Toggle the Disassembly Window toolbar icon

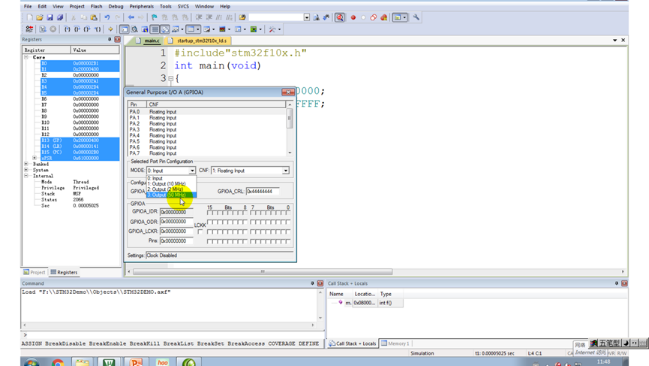(x=135, y=29)
